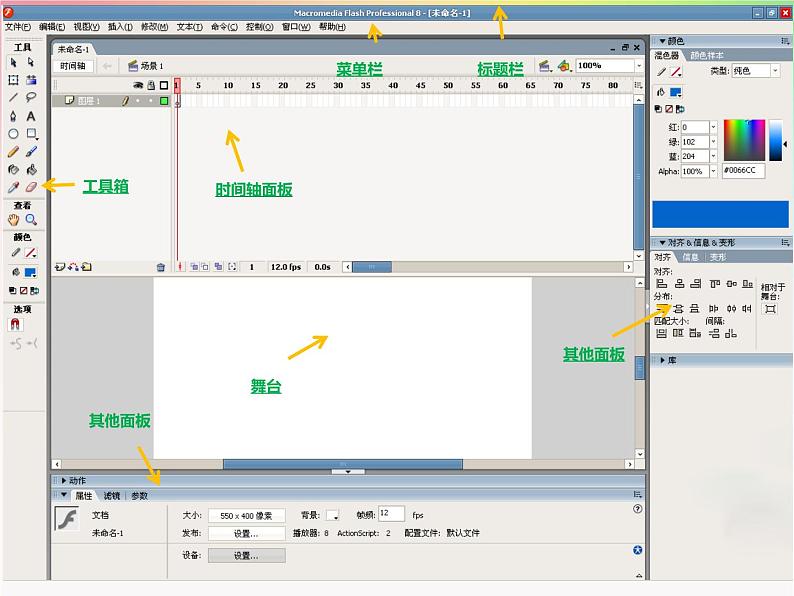Select the Gradient Transform tool

[x=31, y=80]
